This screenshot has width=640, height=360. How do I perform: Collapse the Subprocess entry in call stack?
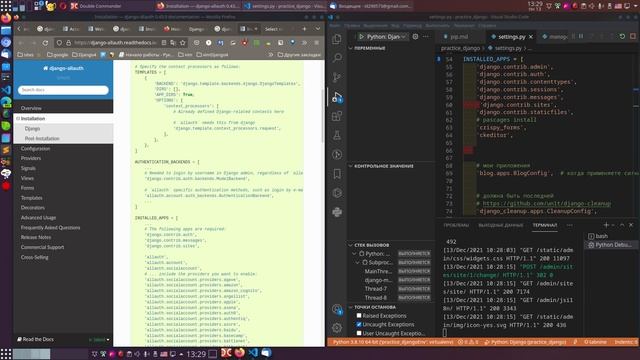358,262
